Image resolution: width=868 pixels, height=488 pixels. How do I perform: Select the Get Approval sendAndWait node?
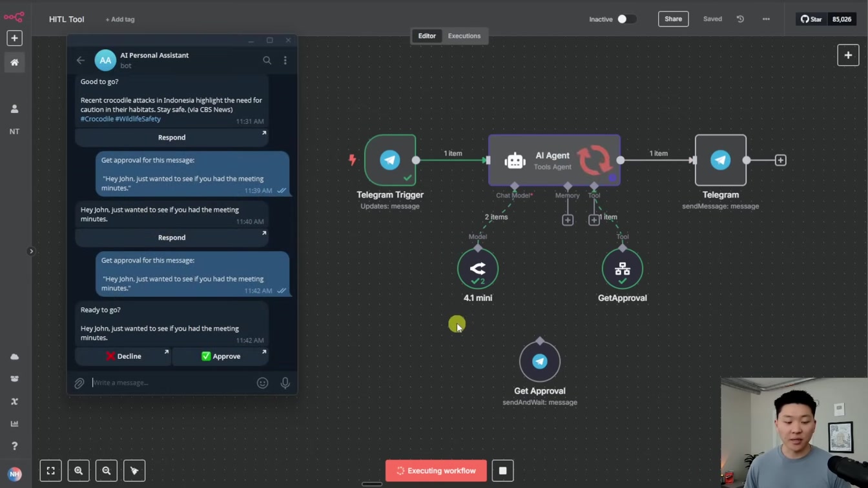pos(540,361)
